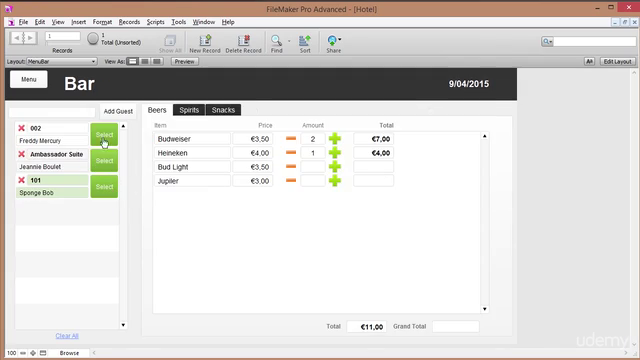Open the Edit menu

tap(40, 22)
